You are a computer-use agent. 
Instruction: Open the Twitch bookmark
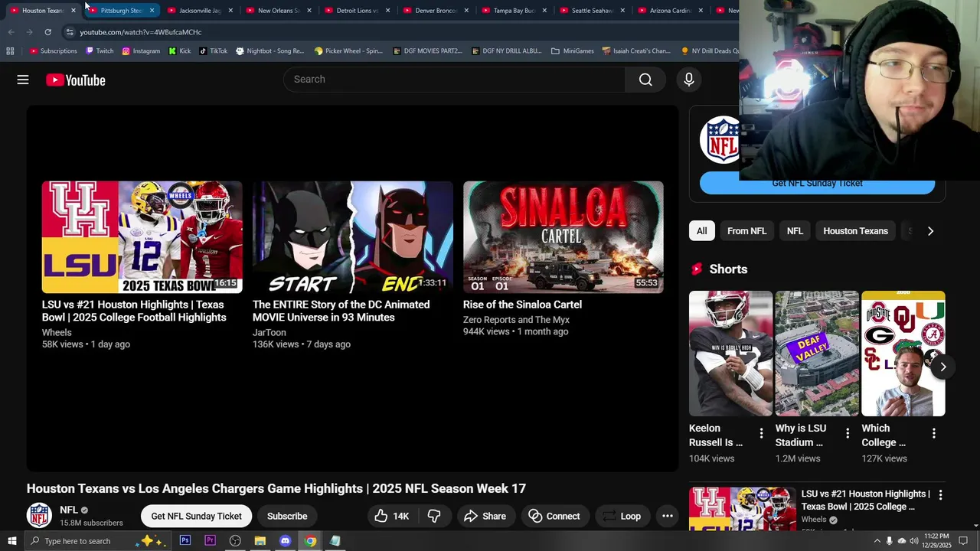click(x=100, y=51)
